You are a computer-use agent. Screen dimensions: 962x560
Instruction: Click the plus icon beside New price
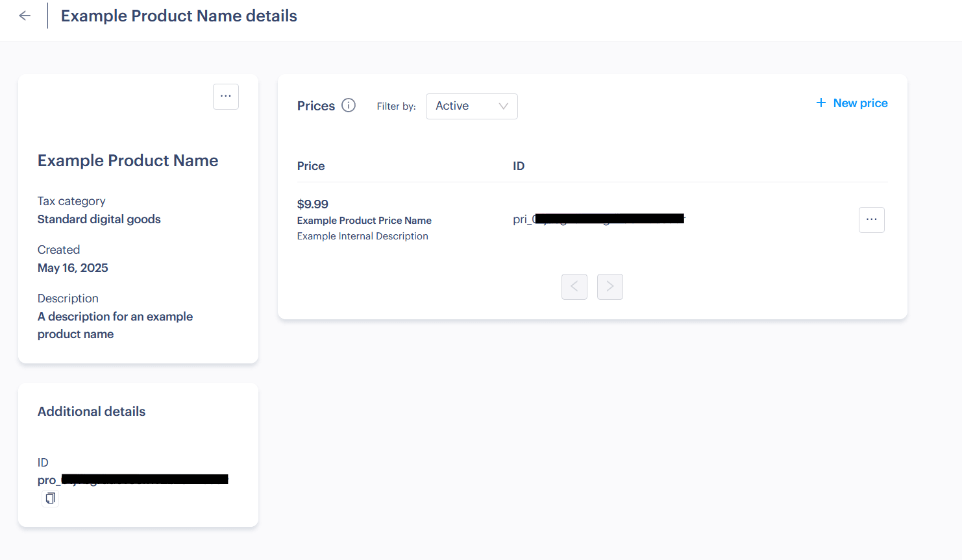pyautogui.click(x=821, y=103)
